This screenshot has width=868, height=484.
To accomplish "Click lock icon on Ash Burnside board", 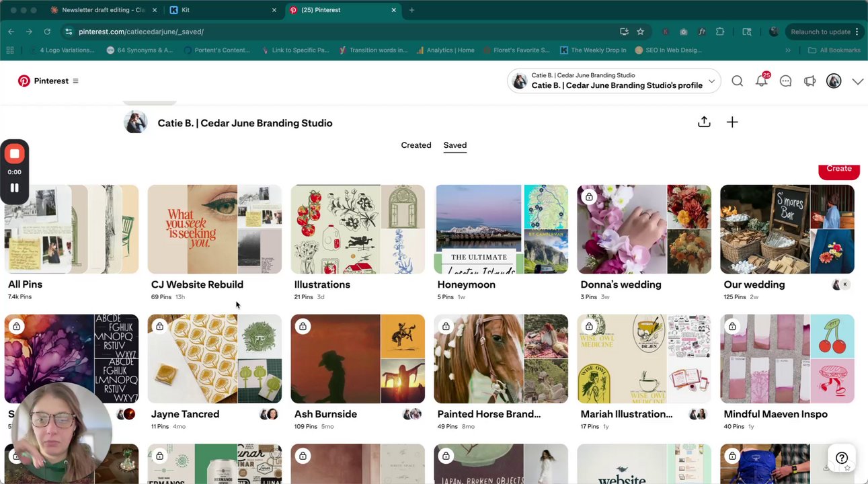I will pos(303,327).
